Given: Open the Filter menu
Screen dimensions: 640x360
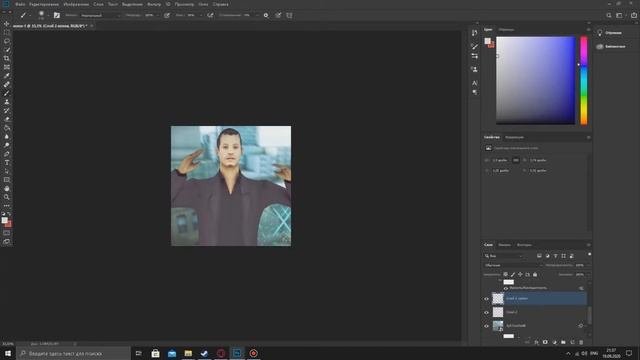Looking at the screenshot, I should (x=154, y=4).
